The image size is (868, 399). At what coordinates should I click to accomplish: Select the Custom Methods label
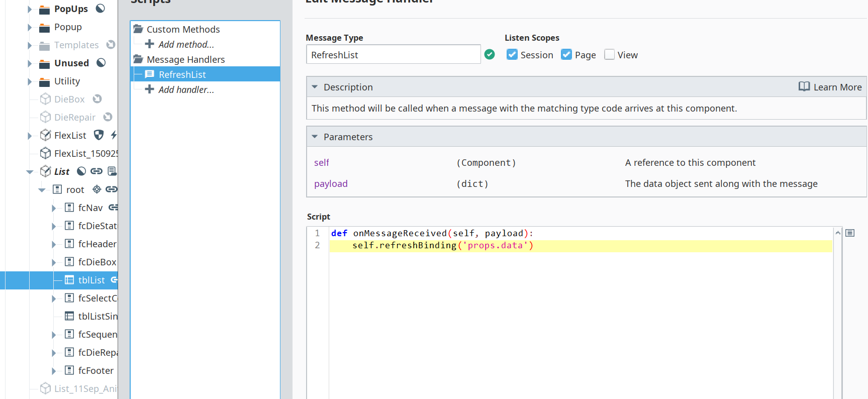pyautogui.click(x=183, y=29)
